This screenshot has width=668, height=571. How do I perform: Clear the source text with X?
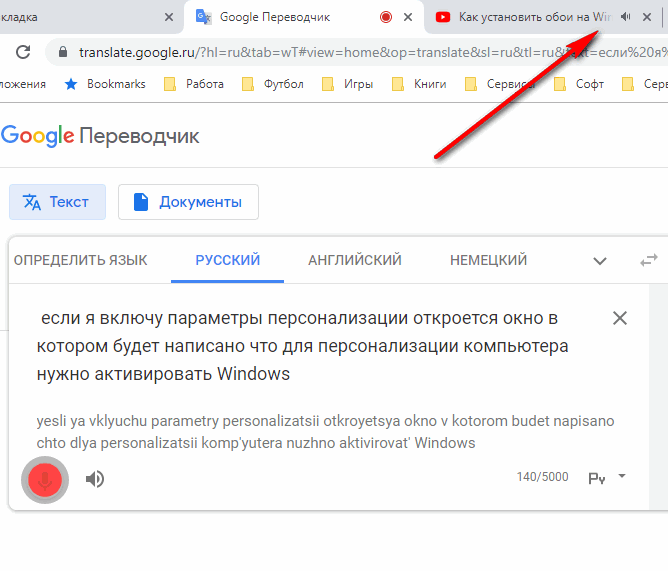(x=620, y=318)
